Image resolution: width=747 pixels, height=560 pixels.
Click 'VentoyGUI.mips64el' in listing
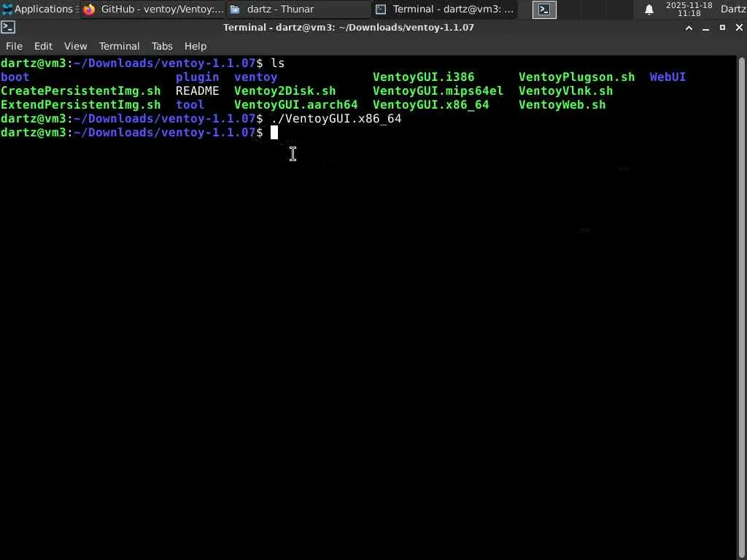[x=438, y=91]
